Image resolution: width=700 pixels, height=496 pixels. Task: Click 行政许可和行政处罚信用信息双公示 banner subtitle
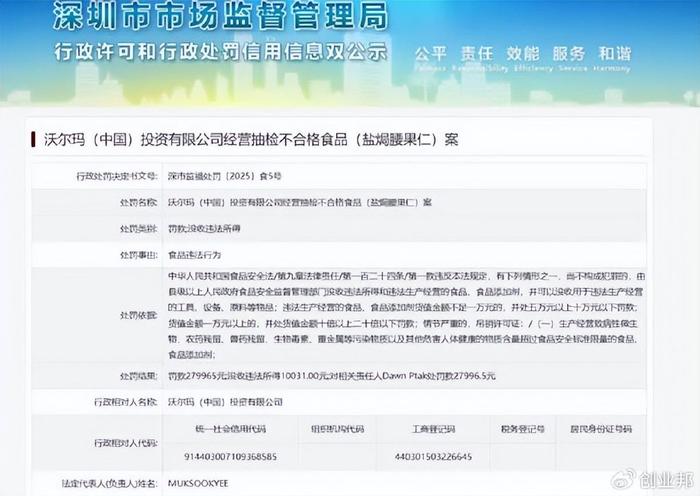tap(220, 52)
